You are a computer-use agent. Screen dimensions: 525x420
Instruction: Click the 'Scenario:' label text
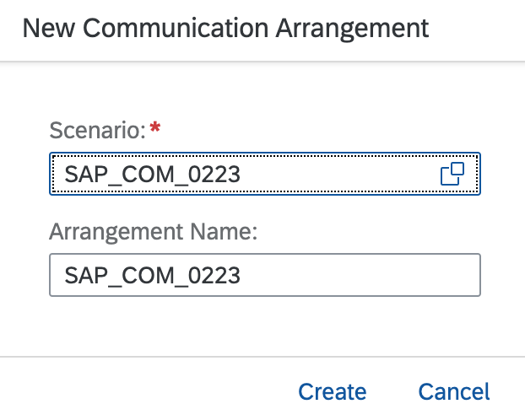(x=97, y=130)
